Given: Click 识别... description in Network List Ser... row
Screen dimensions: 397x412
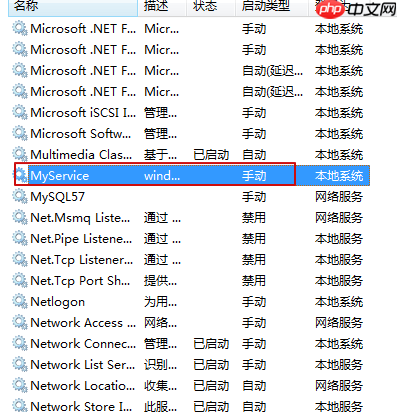Looking at the screenshot, I should pyautogui.click(x=160, y=365).
